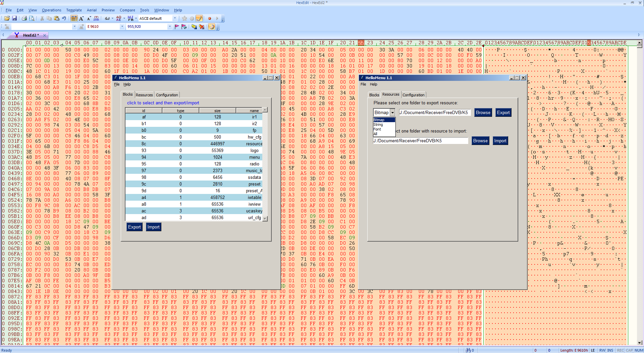Open a file with the Open toolbar icon
This screenshot has height=353, width=644.
coord(7,18)
